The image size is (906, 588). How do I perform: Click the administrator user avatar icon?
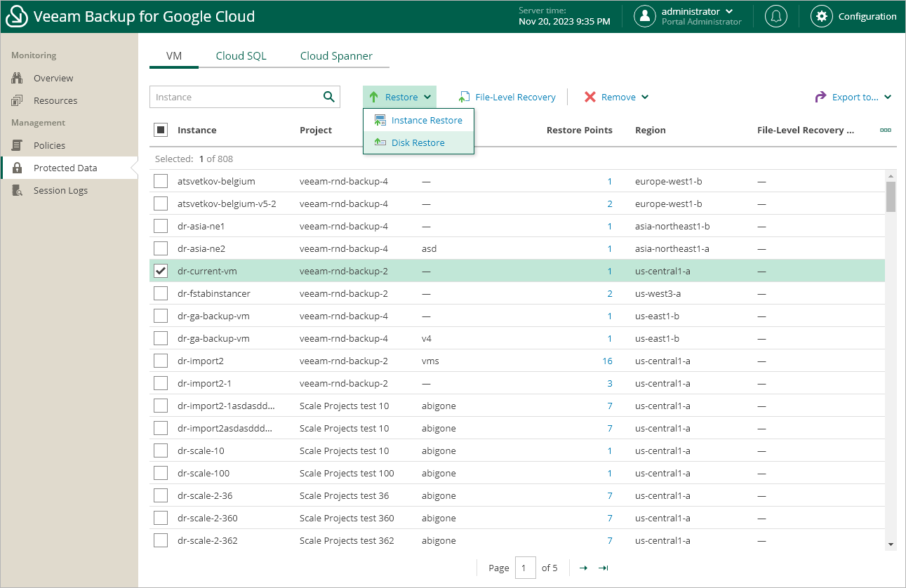pyautogui.click(x=644, y=17)
